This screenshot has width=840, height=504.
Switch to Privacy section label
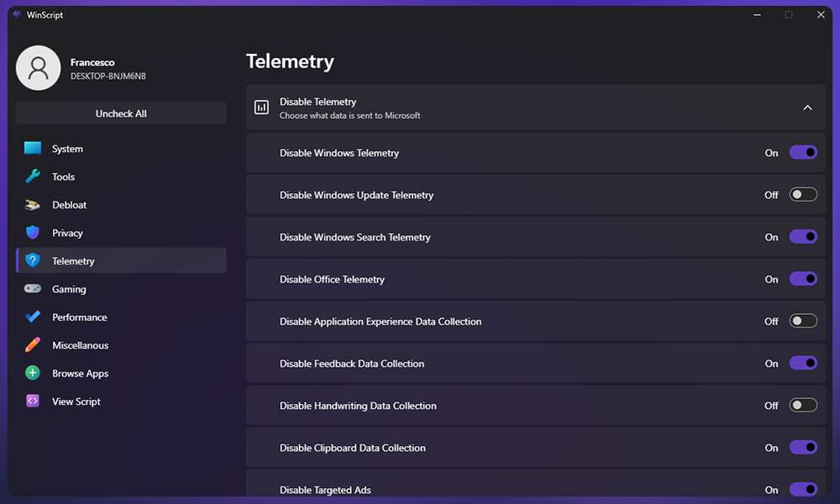67,233
